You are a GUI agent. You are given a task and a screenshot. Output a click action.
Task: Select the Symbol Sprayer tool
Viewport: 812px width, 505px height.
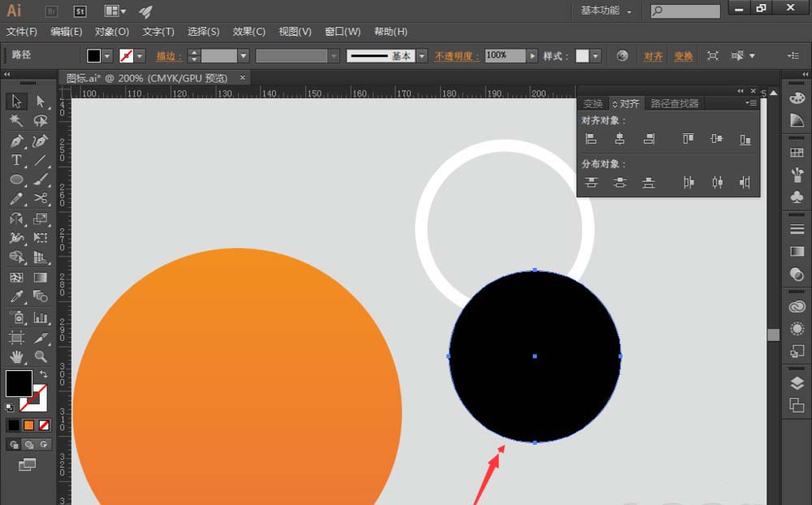coord(16,317)
